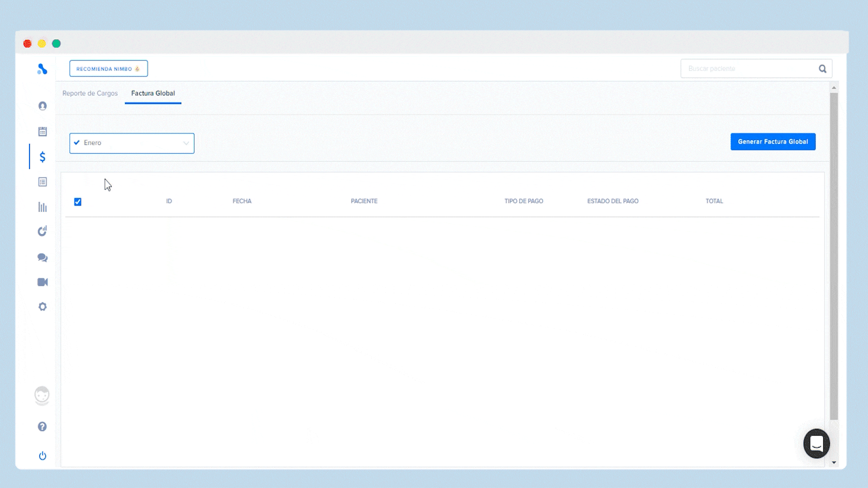
Task: Click Generar Factura Global
Action: [773, 141]
